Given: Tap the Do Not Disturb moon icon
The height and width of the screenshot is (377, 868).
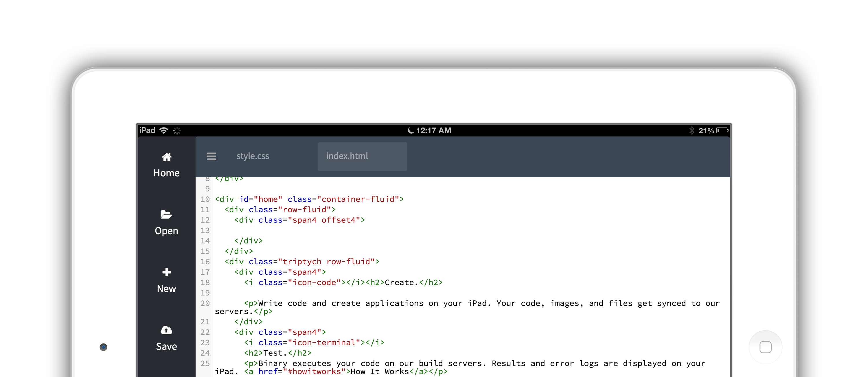Looking at the screenshot, I should click(410, 130).
